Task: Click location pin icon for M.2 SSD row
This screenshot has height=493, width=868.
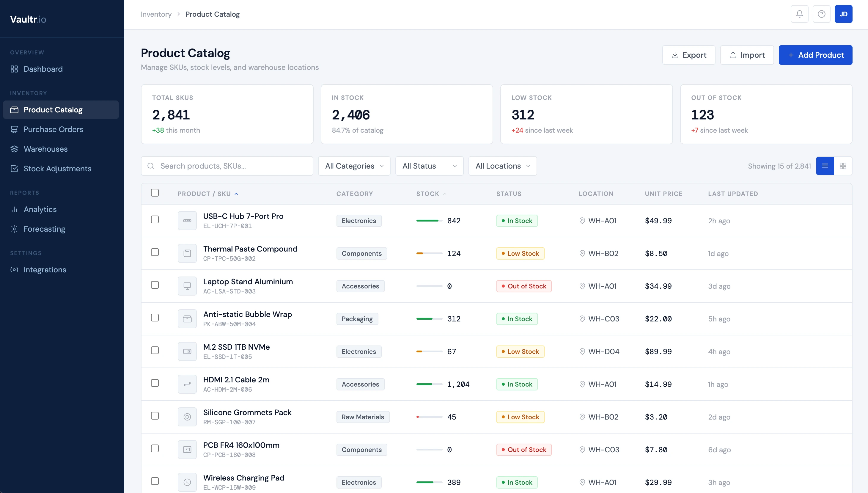Action: pos(582,351)
